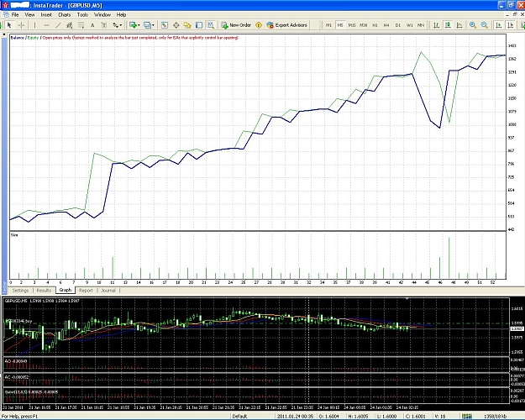Switch to the tester Journal tab
The height and width of the screenshot is (420, 525).
pos(108,291)
